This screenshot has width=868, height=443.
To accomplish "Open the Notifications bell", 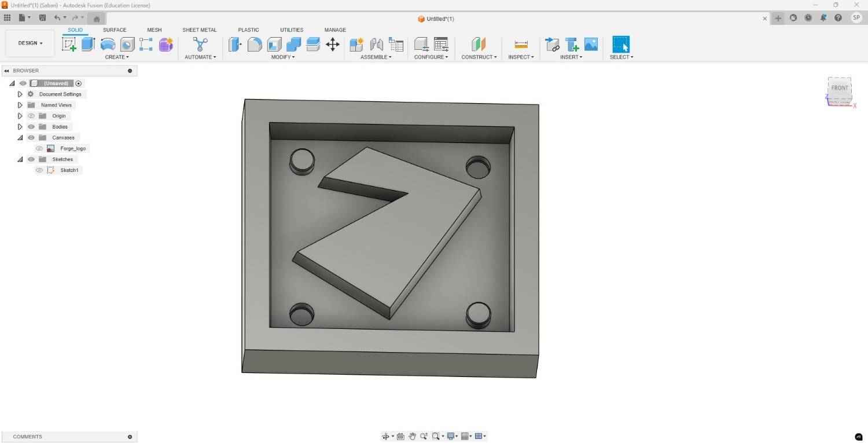I will (823, 18).
